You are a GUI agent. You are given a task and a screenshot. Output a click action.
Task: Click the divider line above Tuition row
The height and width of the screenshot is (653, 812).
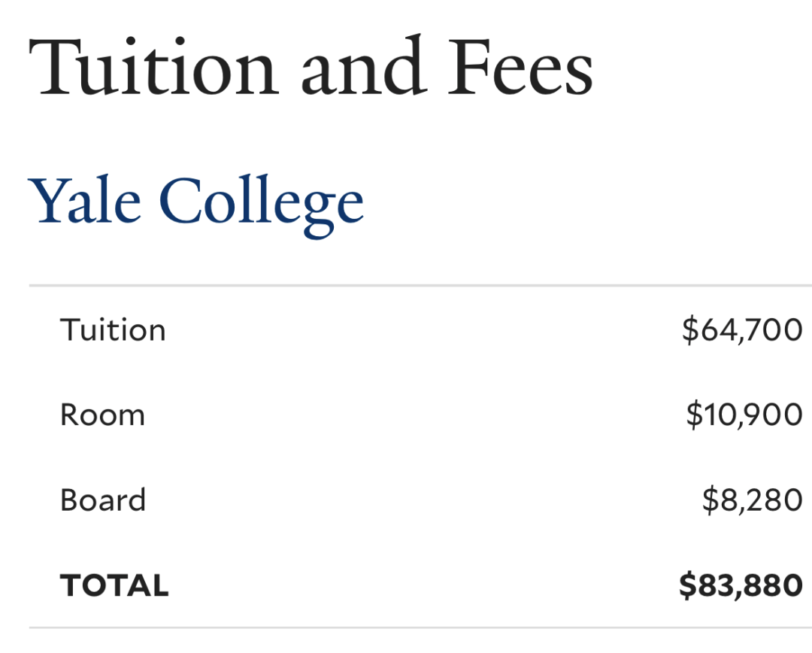pos(420,285)
